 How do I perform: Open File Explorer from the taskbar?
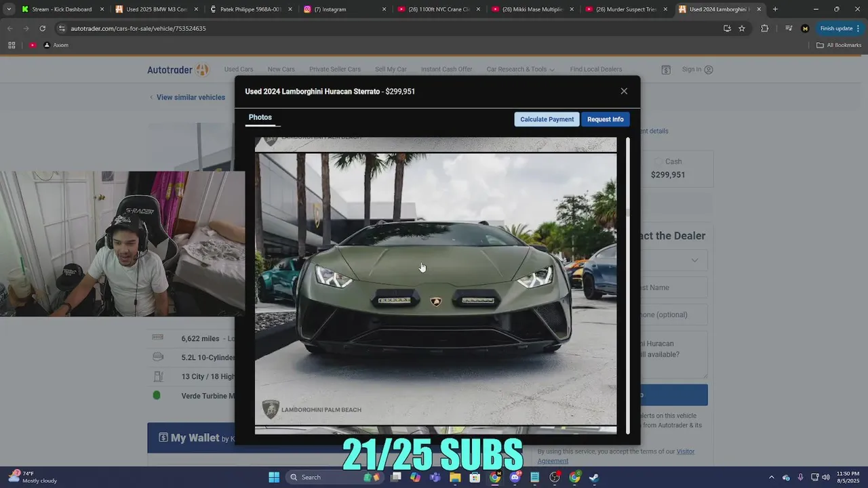[455, 477]
